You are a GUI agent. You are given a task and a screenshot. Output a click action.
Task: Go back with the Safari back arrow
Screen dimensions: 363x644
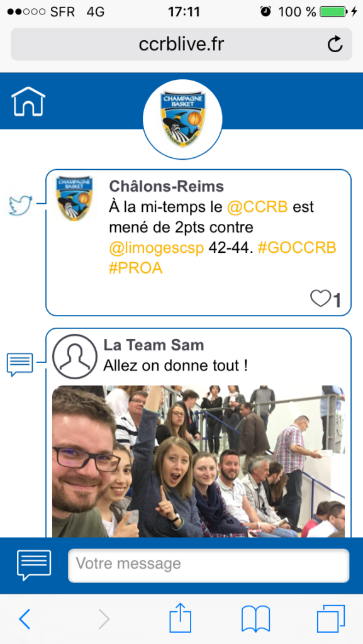(x=25, y=619)
